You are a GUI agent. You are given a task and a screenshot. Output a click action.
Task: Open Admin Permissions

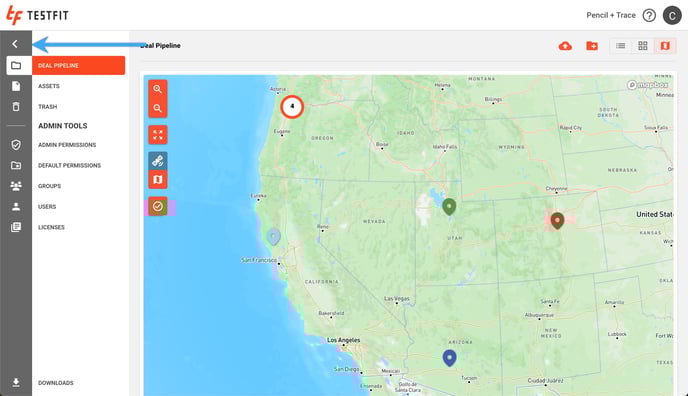67,145
